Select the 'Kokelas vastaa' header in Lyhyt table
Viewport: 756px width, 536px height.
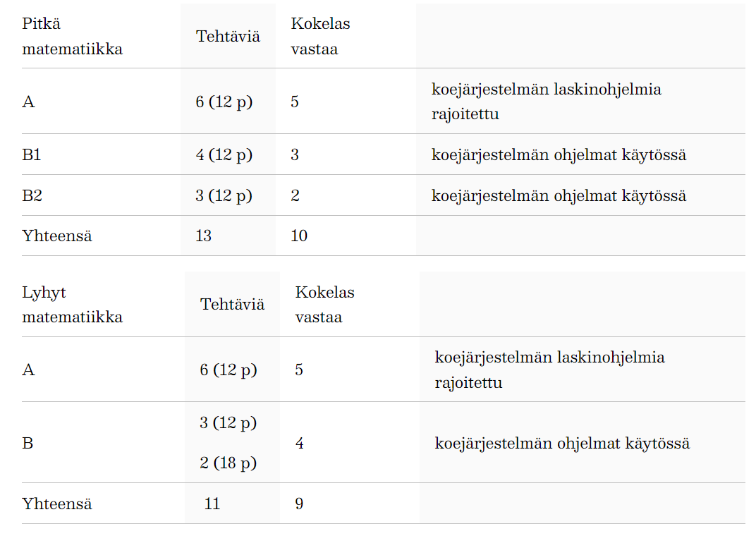pos(325,305)
